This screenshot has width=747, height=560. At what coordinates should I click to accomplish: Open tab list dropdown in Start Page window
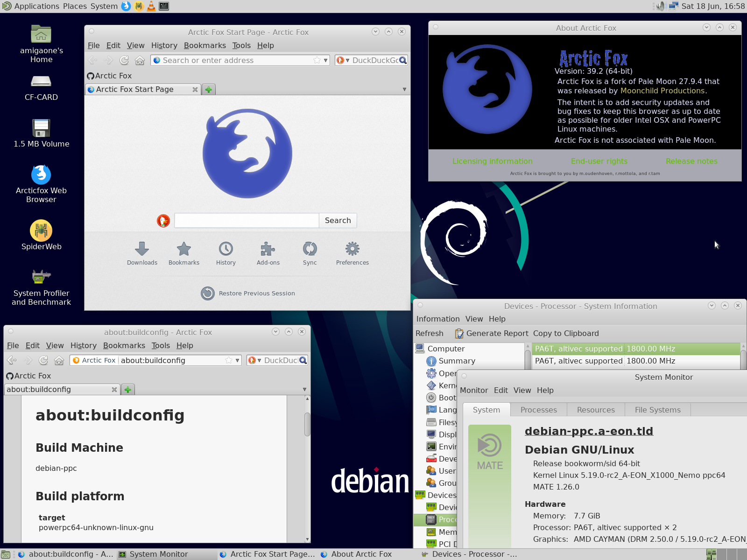404,90
